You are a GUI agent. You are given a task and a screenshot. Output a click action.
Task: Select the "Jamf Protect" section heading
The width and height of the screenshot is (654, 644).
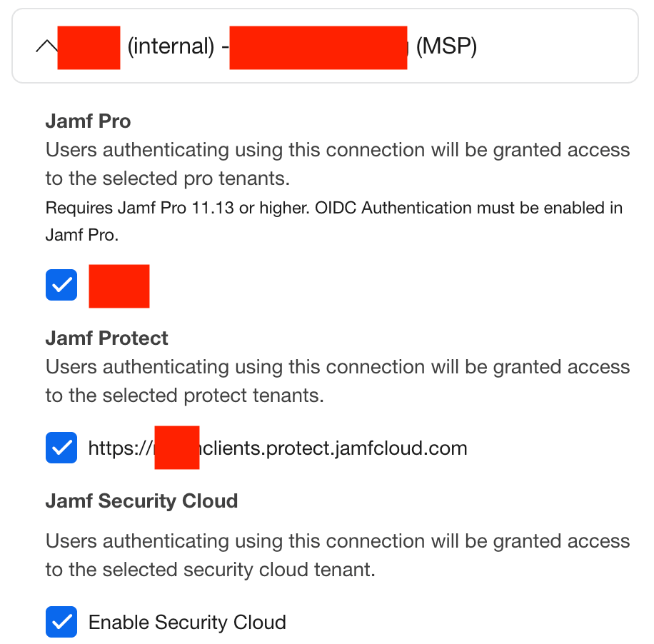coord(106,338)
